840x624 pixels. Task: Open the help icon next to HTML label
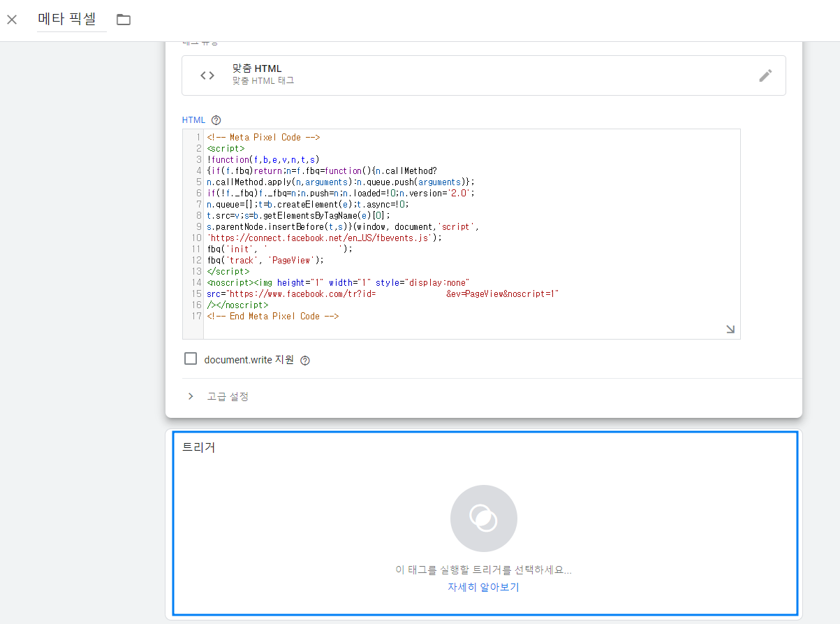click(x=216, y=120)
